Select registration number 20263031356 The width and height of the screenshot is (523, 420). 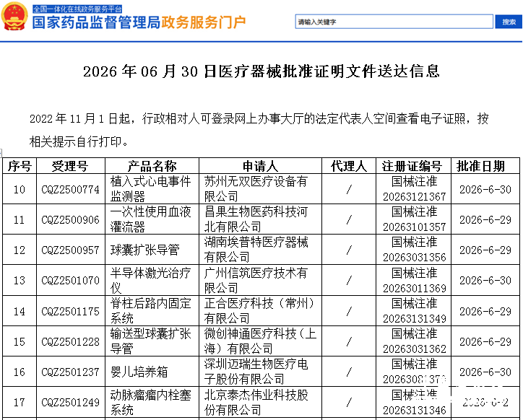pyautogui.click(x=414, y=258)
